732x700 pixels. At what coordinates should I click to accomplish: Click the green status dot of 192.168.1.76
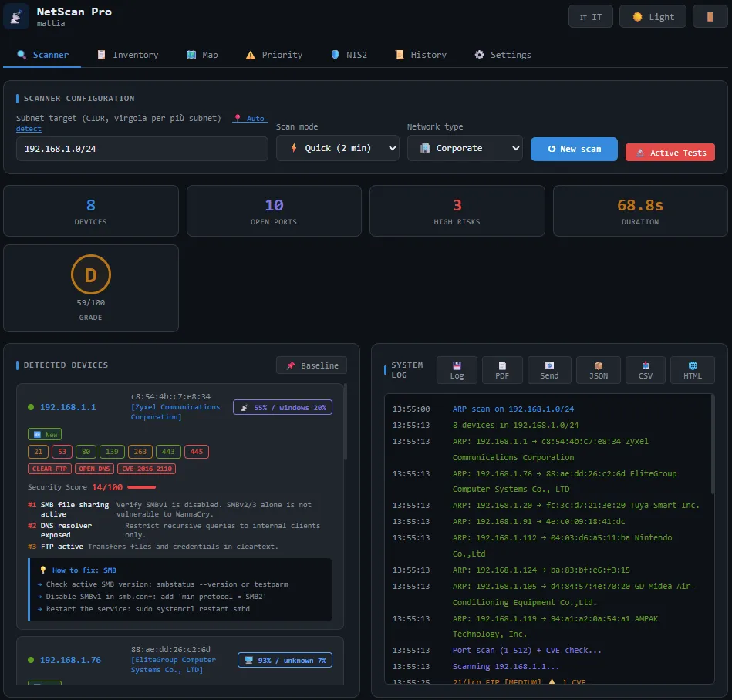click(x=31, y=660)
